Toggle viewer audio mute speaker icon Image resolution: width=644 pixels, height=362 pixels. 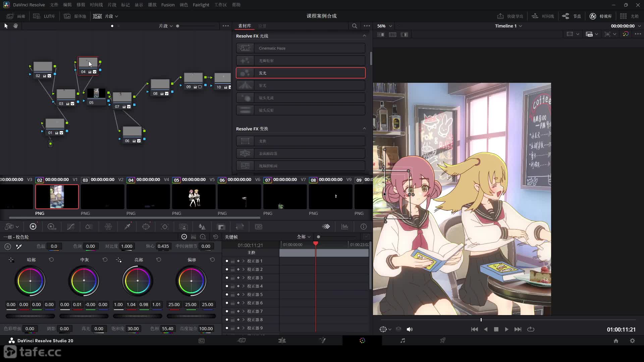(x=410, y=329)
